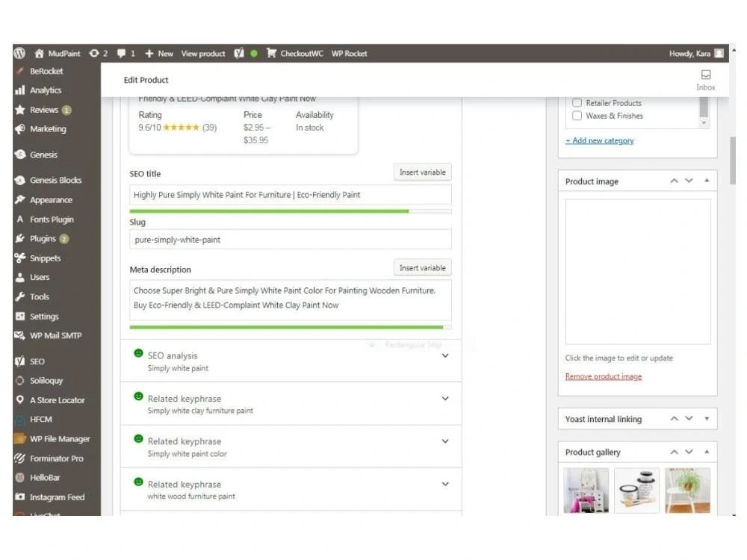Click Yoast SEO sidebar icon
Screen dimensions: 747x560
19,361
